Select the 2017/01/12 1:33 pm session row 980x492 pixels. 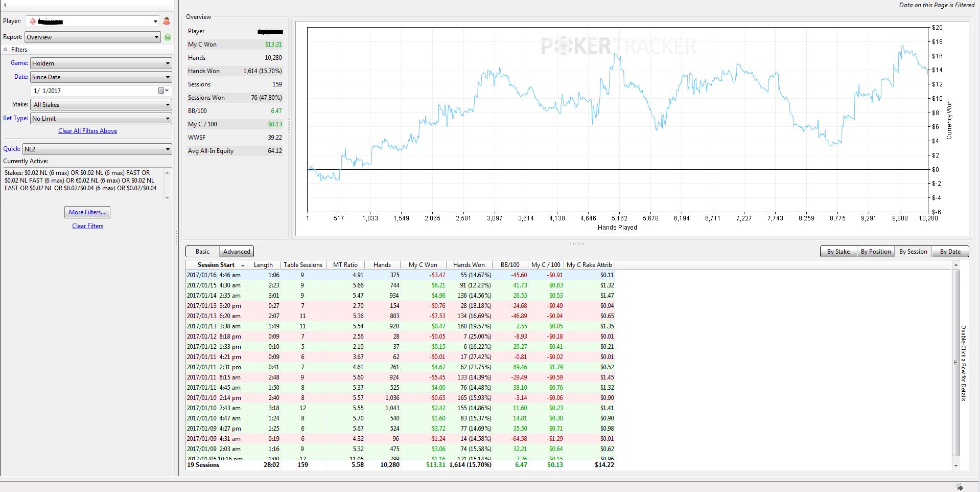coord(400,347)
